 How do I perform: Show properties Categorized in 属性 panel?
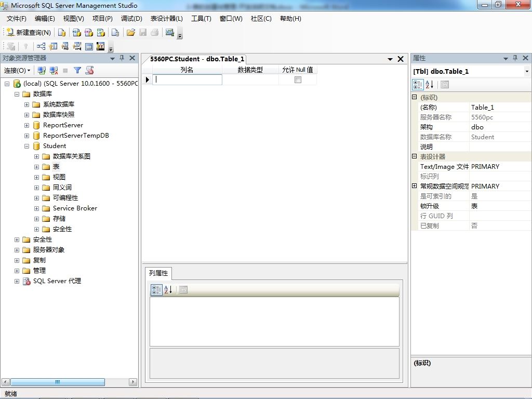[418, 85]
